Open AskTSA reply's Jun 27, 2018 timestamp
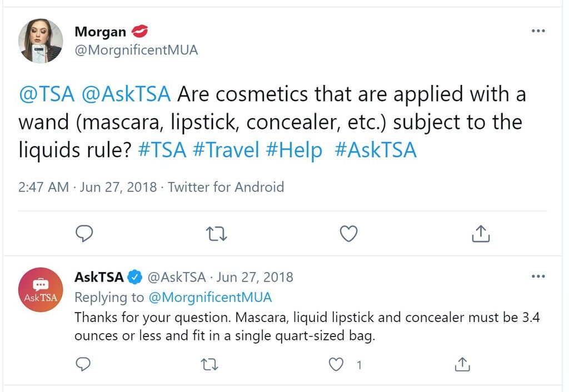The width and height of the screenshot is (569, 392). [254, 277]
